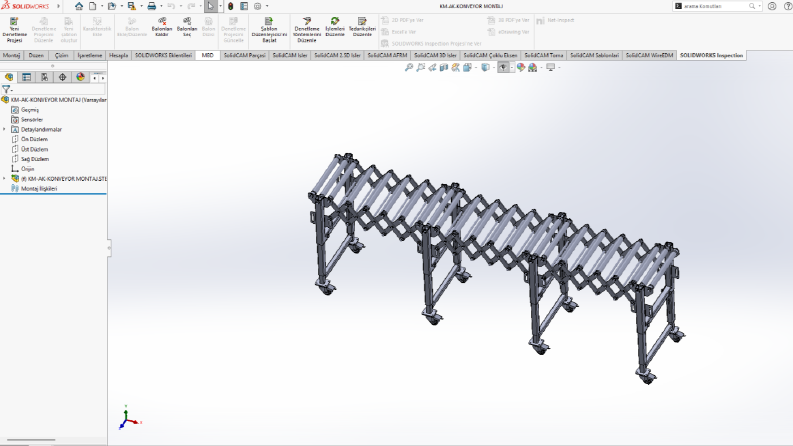This screenshot has height=446, width=793.
Task: Open FeatureManager design tree tab
Action: click(x=9, y=77)
